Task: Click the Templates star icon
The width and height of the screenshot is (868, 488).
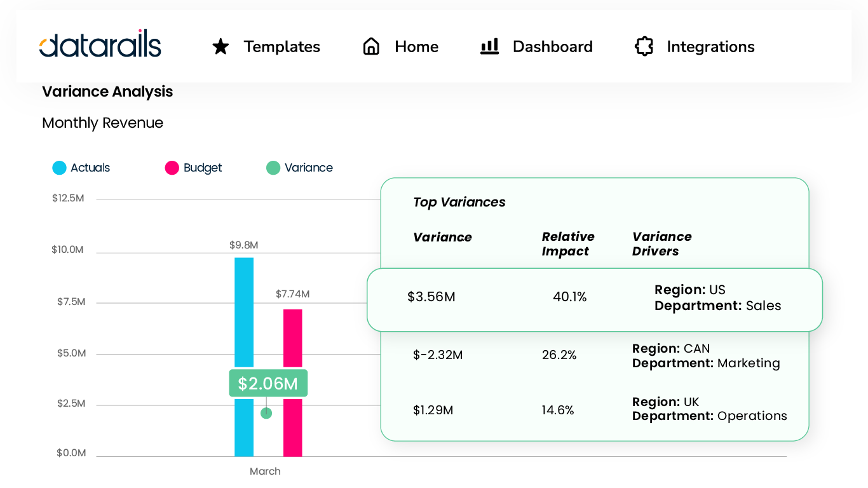Action: point(220,46)
